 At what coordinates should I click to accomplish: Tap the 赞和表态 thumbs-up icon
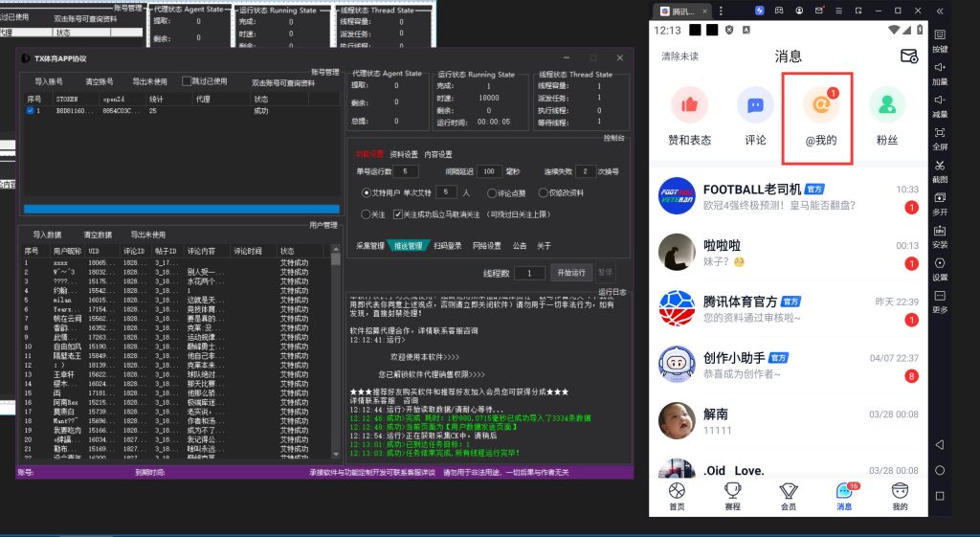click(689, 106)
